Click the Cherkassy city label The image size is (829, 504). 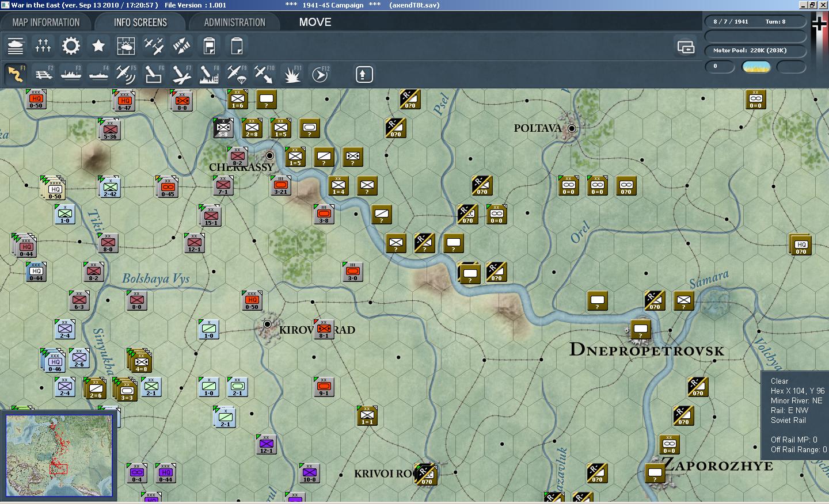242,167
